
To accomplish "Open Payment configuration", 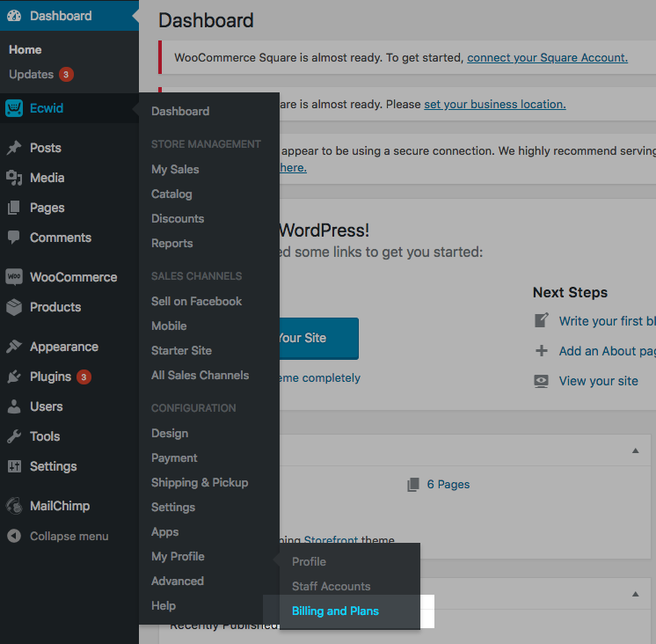I will pos(174,458).
